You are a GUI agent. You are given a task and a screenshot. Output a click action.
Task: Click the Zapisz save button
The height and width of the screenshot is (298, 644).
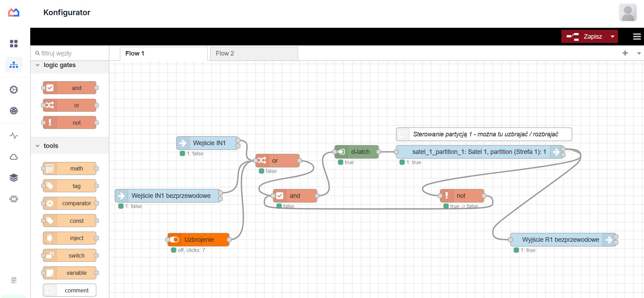[585, 37]
